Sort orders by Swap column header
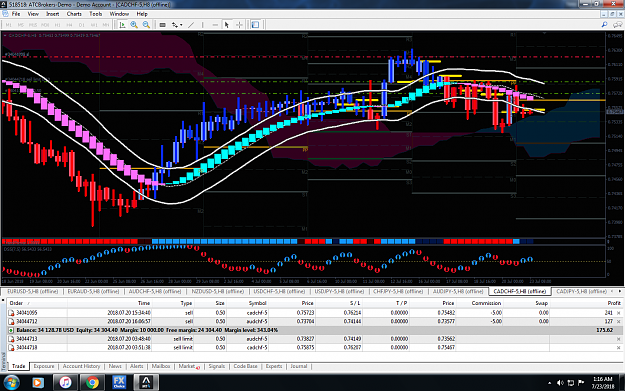 [x=541, y=303]
